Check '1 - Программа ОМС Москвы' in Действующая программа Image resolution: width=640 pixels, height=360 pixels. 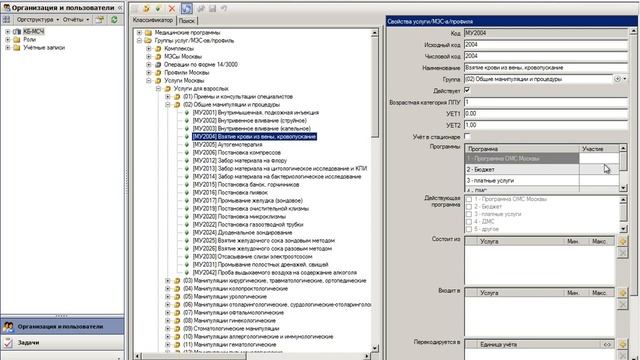(x=469, y=199)
